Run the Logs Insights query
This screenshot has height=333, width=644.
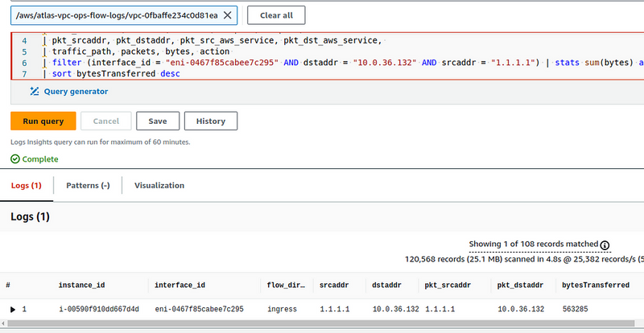pyautogui.click(x=43, y=121)
